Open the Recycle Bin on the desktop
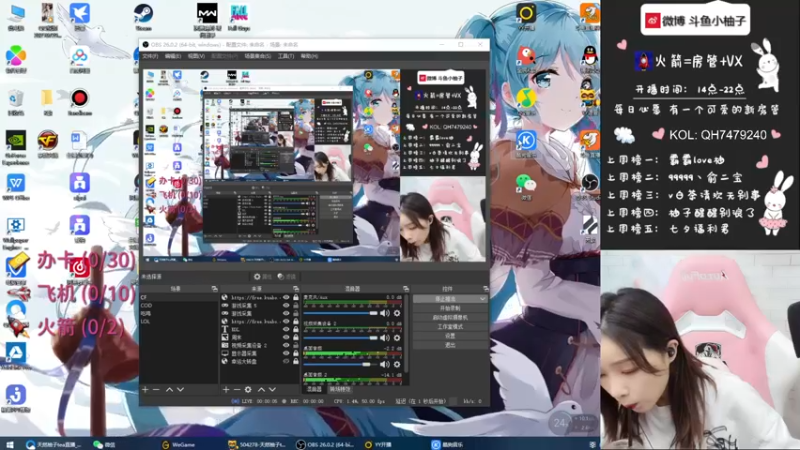 [16, 102]
